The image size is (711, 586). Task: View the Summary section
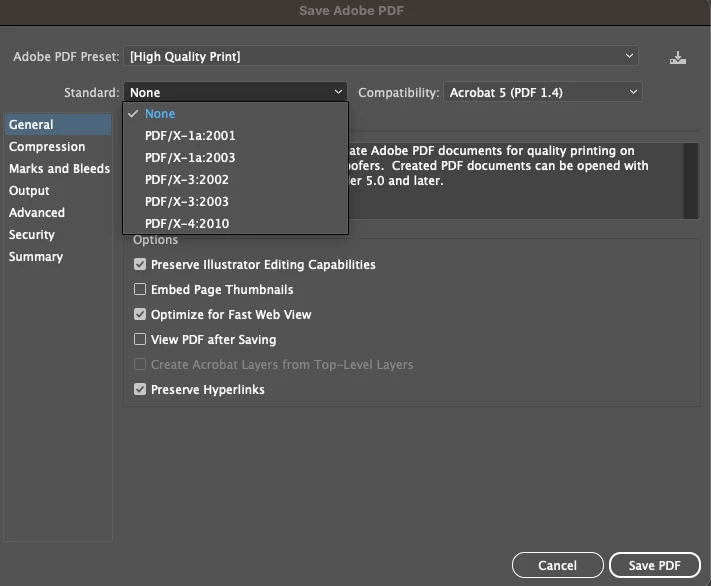click(x=58, y=256)
